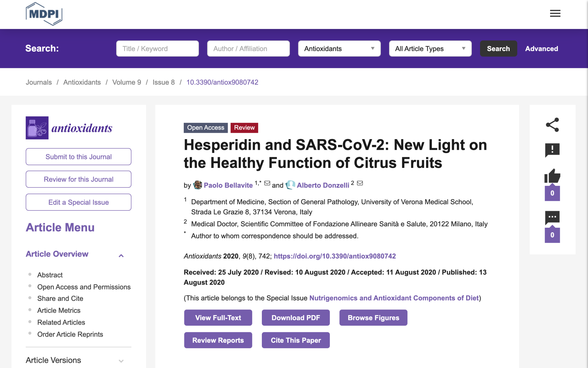The image size is (588, 368).
Task: Click the Author / Affiliation input field
Action: point(248,49)
